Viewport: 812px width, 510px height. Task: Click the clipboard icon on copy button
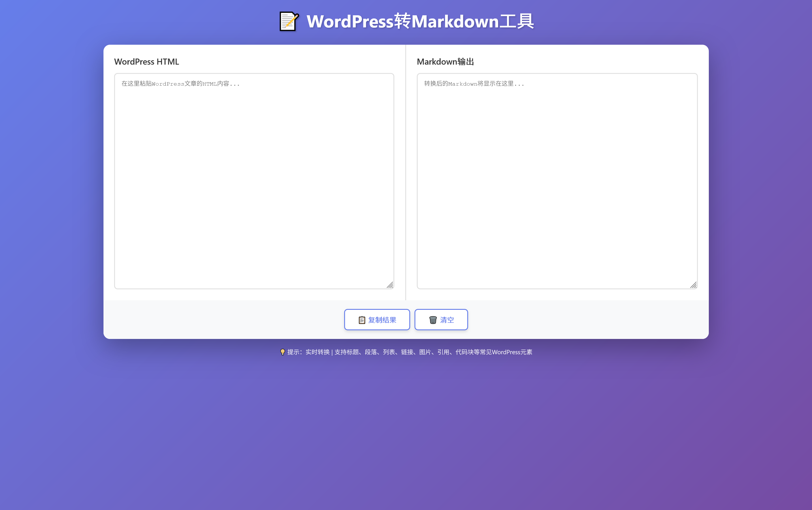[362, 320]
